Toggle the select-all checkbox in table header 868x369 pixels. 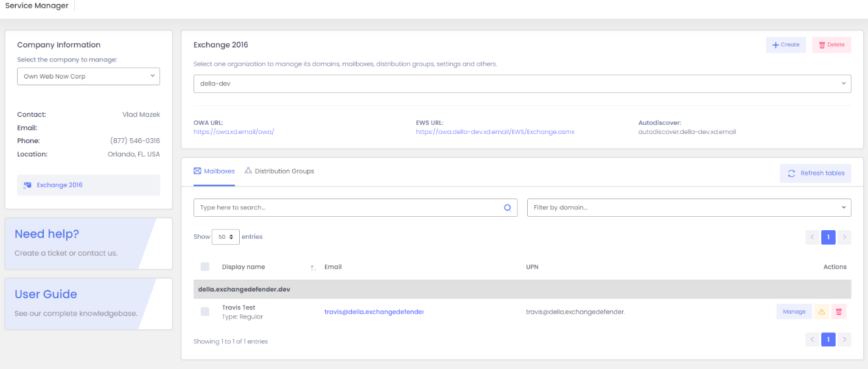[x=205, y=267]
